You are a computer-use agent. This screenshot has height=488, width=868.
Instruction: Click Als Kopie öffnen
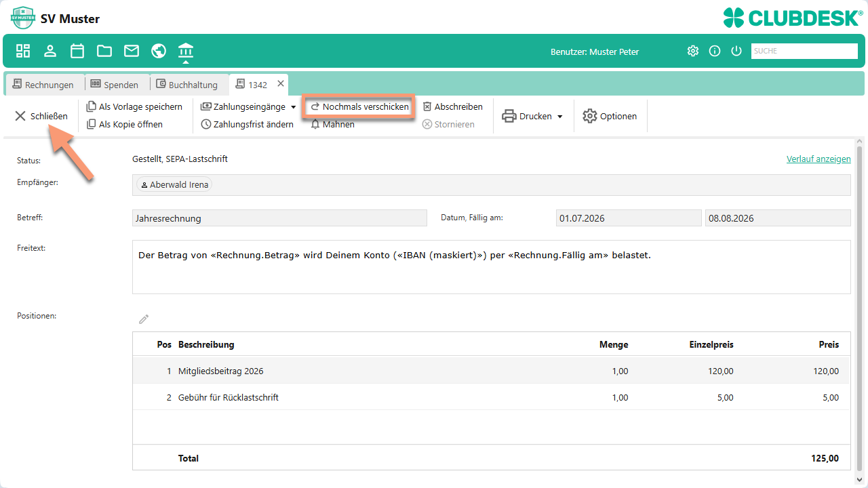pos(125,124)
